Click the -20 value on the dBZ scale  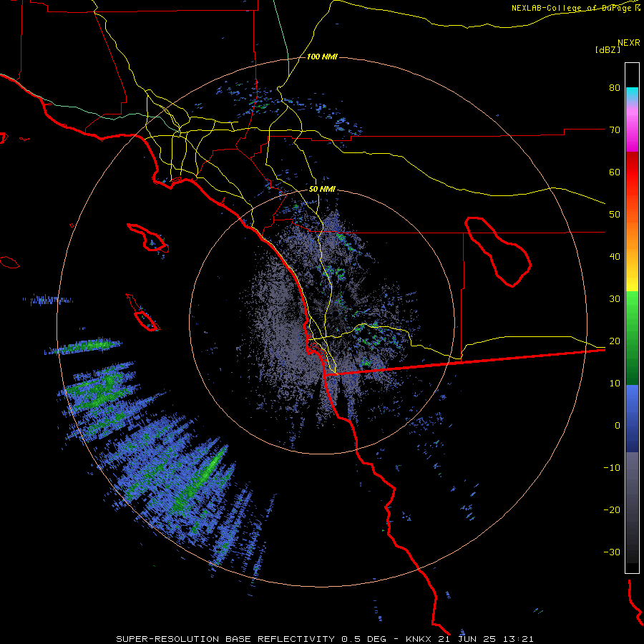pos(612,509)
